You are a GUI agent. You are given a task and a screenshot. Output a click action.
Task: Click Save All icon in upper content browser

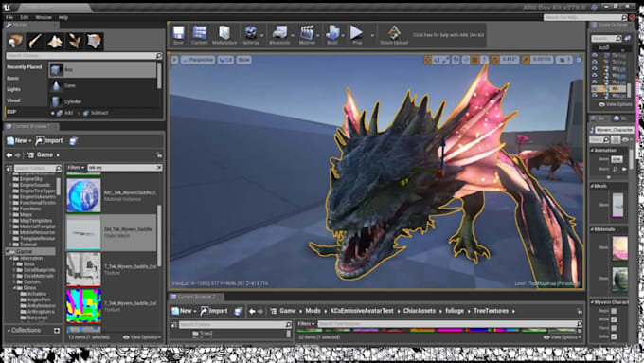73,141
